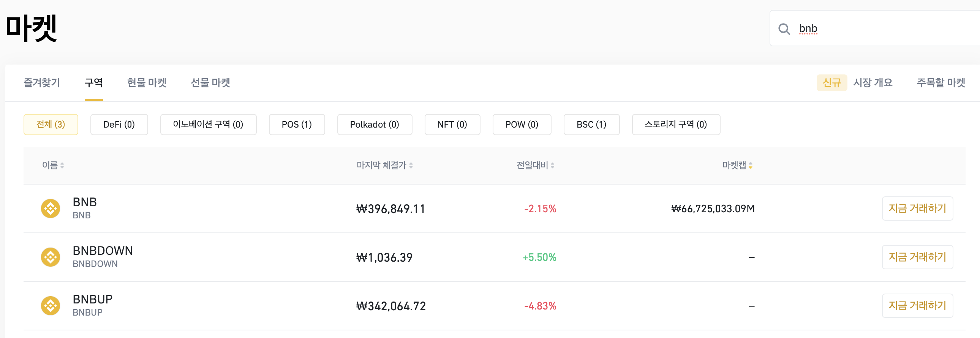The height and width of the screenshot is (338, 980).
Task: Open the 주목할 마켓 link
Action: pyautogui.click(x=941, y=82)
